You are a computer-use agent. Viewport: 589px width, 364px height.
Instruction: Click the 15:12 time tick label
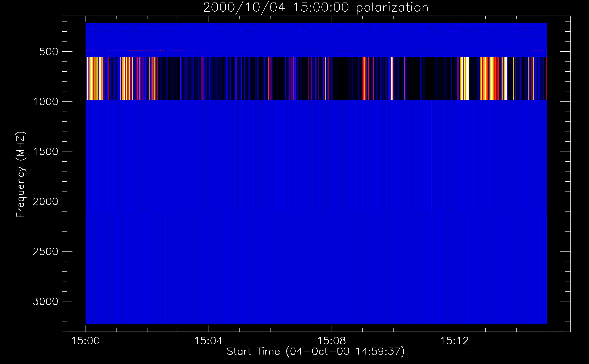pos(455,341)
